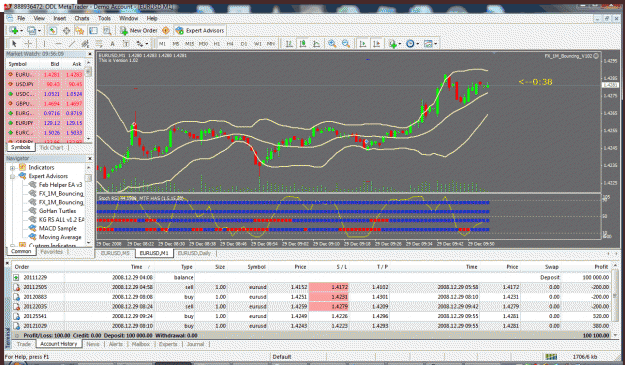625x365 pixels.
Task: Open the arrows drawing-tool dropdown
Action: [x=147, y=44]
